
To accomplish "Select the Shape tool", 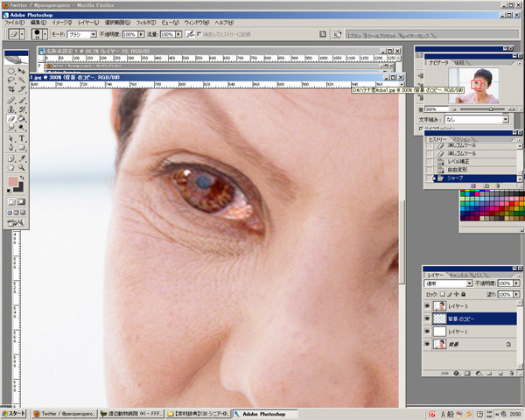I will tap(21, 147).
